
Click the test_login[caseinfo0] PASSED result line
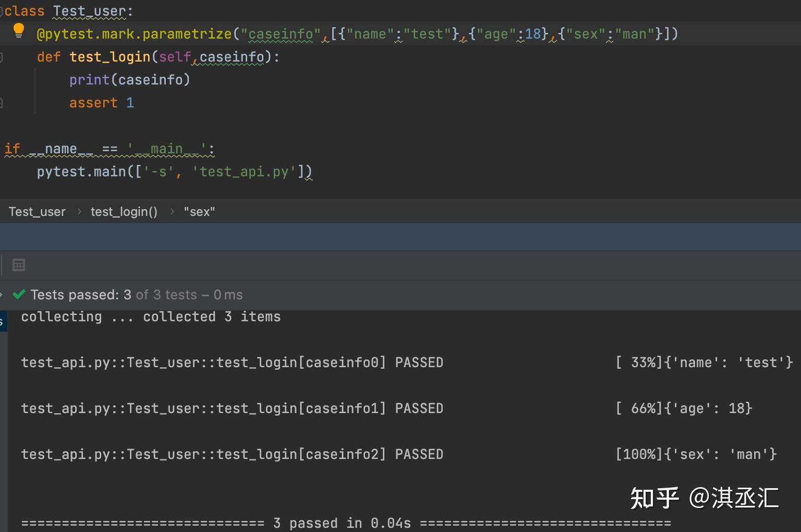click(x=232, y=362)
